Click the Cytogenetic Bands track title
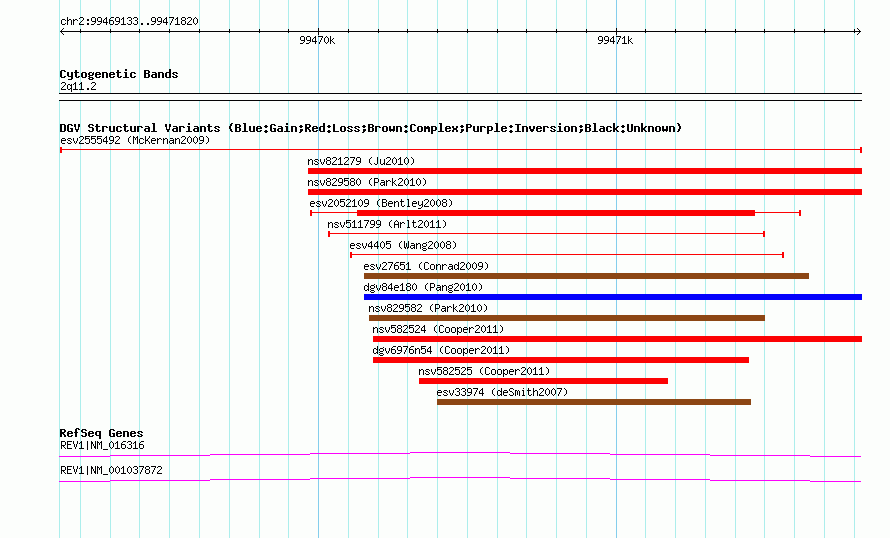890x538 pixels. tap(119, 74)
